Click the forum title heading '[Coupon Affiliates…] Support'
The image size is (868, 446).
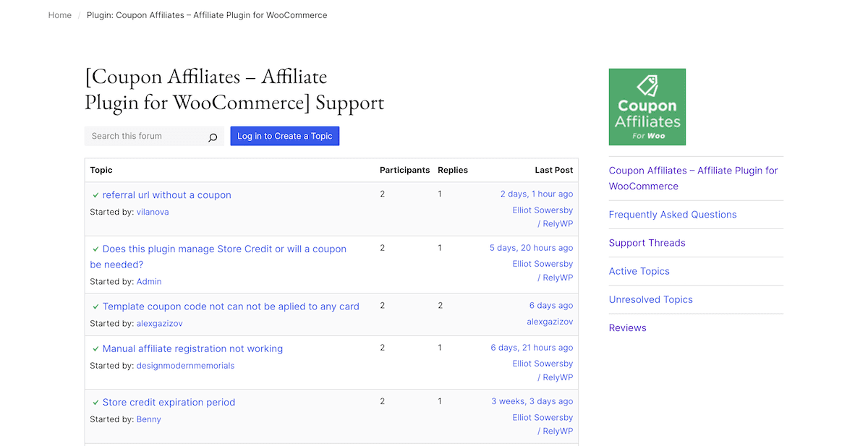click(x=234, y=89)
